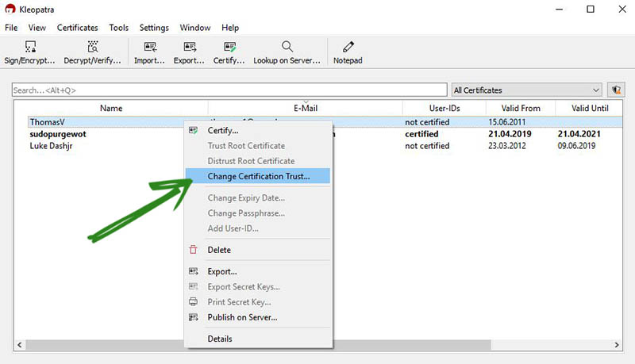Screen dimensions: 635x364
Task: Click the Publish on Server icon
Action: (194, 317)
